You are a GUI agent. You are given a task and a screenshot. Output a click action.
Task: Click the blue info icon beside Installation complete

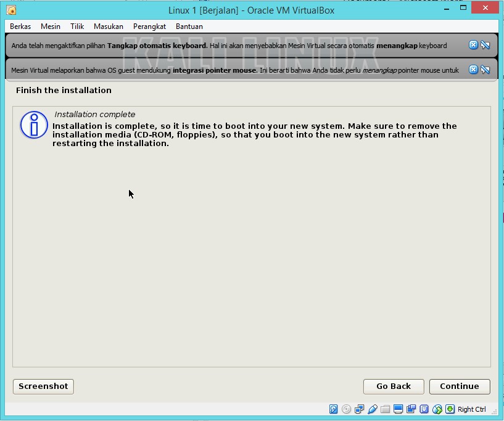[x=34, y=125]
